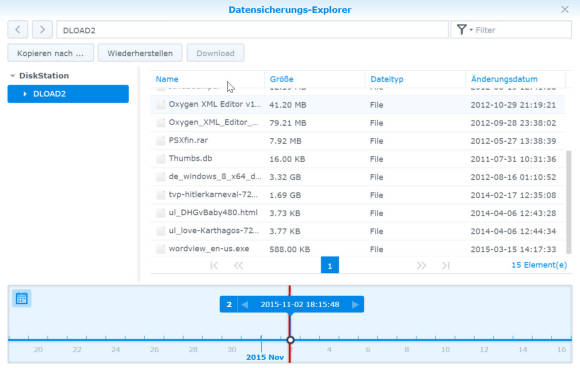Click file icon next to ul_DHGvBaby480.html
Viewport: 580px width, 368px height.
click(161, 213)
